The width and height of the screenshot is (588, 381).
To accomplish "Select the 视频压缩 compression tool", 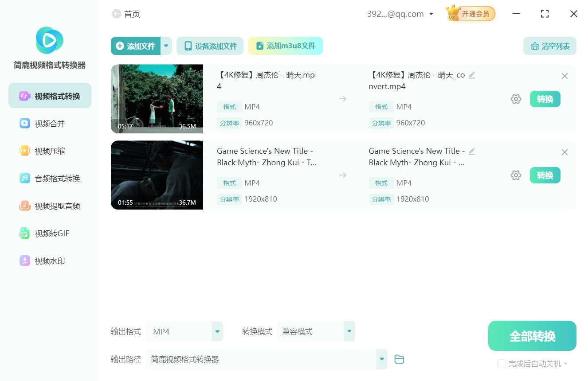I will pyautogui.click(x=49, y=151).
